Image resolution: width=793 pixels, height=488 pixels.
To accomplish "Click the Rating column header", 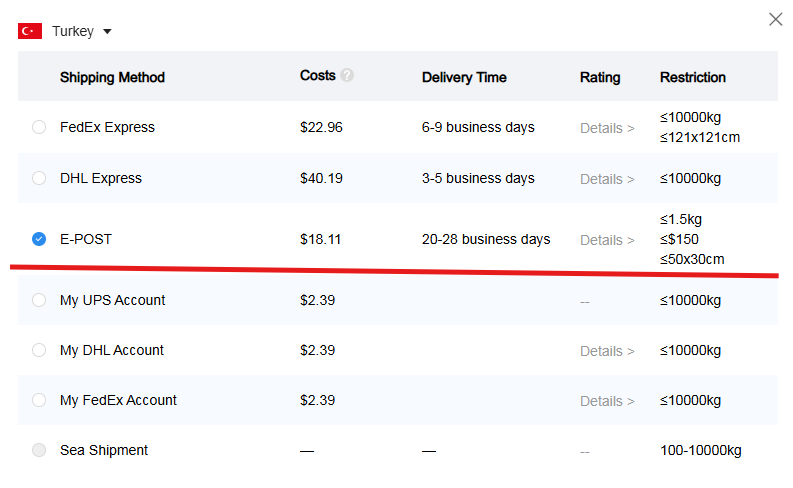I will tap(600, 77).
